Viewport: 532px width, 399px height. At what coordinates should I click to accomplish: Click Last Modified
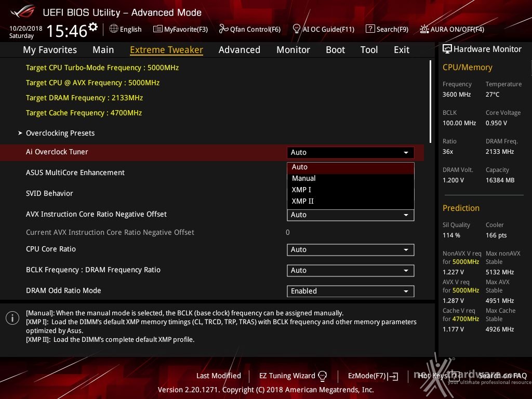pos(219,376)
